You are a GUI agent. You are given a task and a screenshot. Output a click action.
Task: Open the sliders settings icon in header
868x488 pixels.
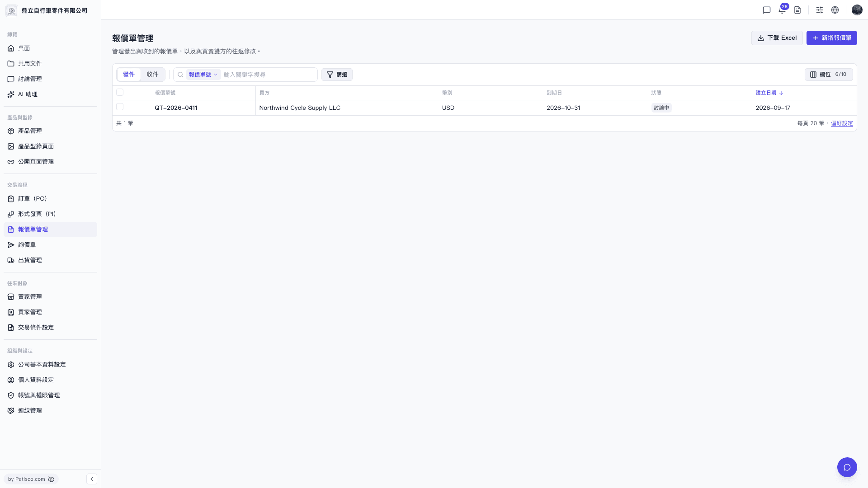point(820,10)
